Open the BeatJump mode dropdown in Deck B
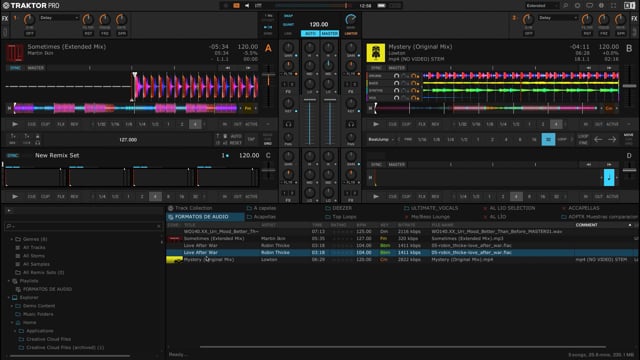Screen dimensions: 640x360 pos(381,140)
